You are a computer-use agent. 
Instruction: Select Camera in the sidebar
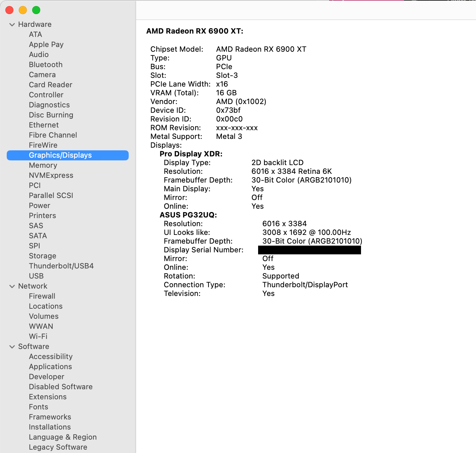click(42, 75)
